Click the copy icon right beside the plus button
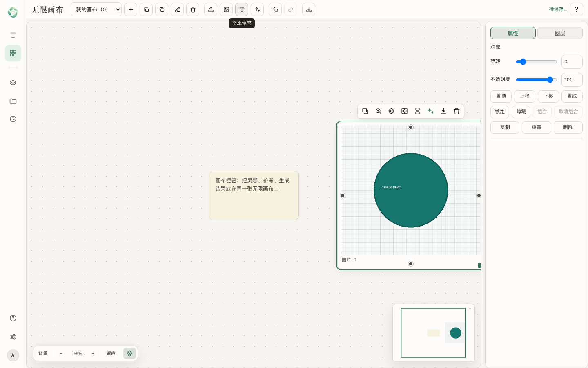Image resolution: width=588 pixels, height=368 pixels. coord(146,9)
